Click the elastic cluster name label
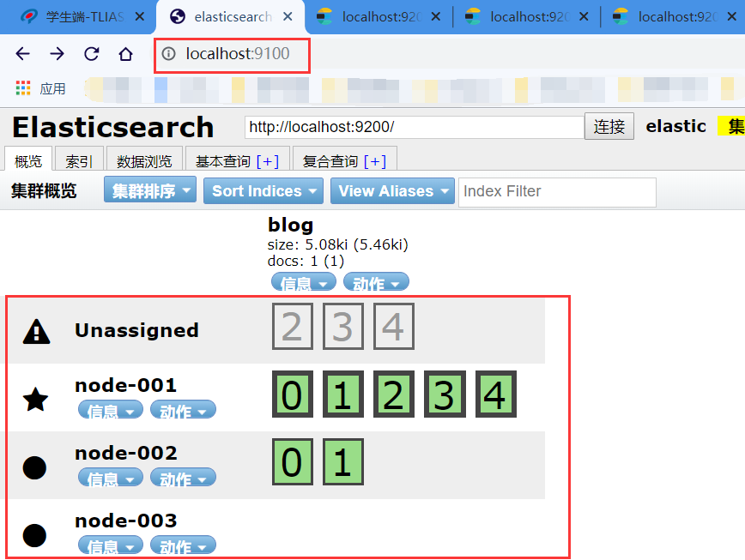Viewport: 745px width, 560px height. tap(675, 126)
